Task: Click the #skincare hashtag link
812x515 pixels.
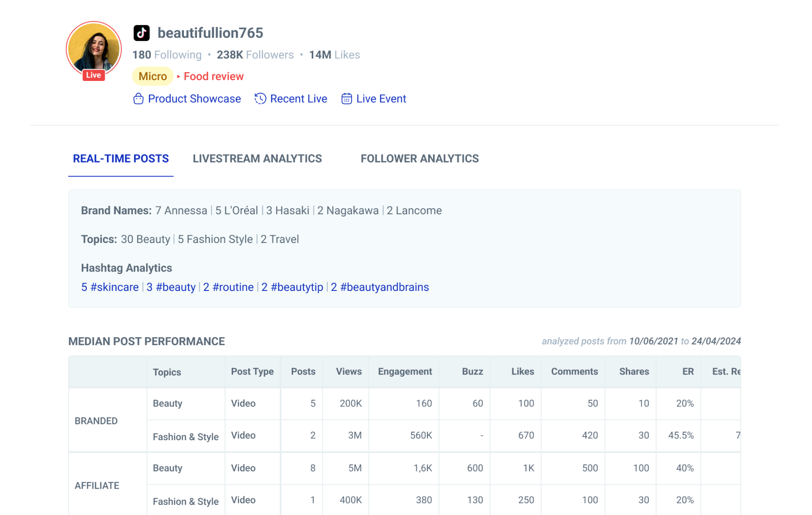Action: click(x=110, y=287)
